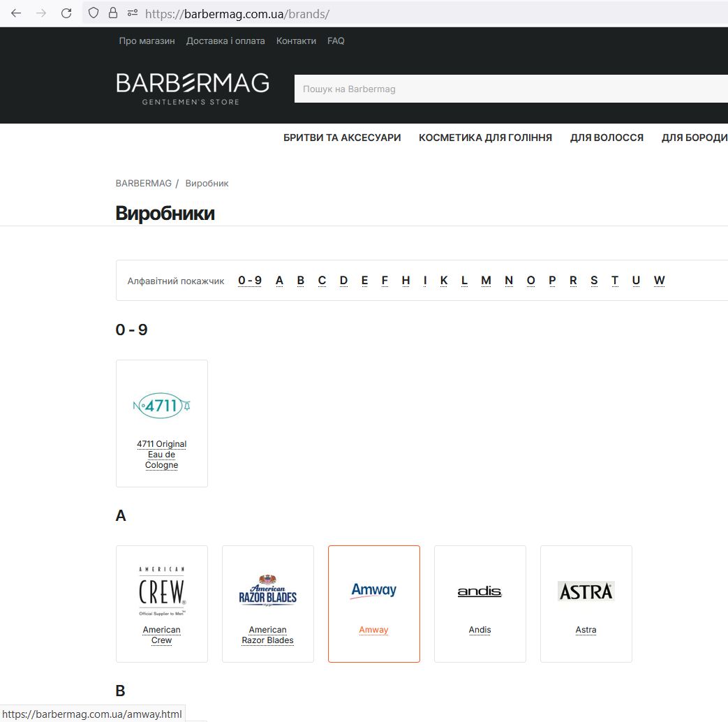Jump to letter S in index
Screen dimensions: 728x722
[x=594, y=280]
